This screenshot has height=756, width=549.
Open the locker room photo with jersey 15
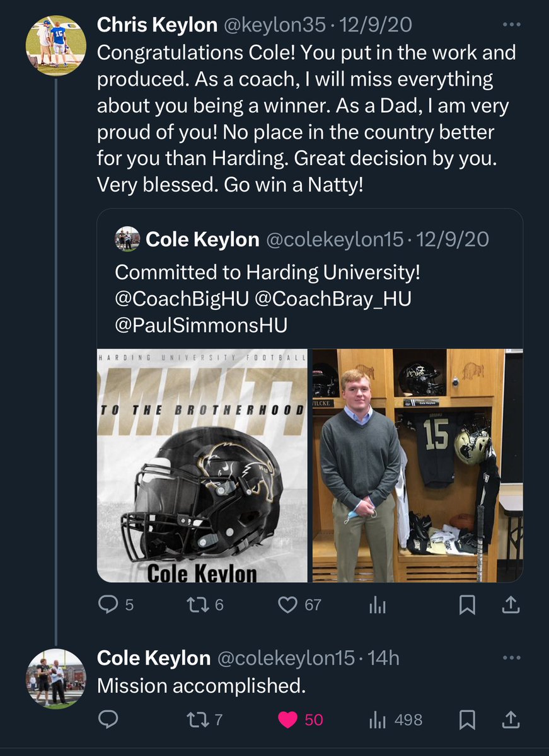pyautogui.click(x=416, y=466)
